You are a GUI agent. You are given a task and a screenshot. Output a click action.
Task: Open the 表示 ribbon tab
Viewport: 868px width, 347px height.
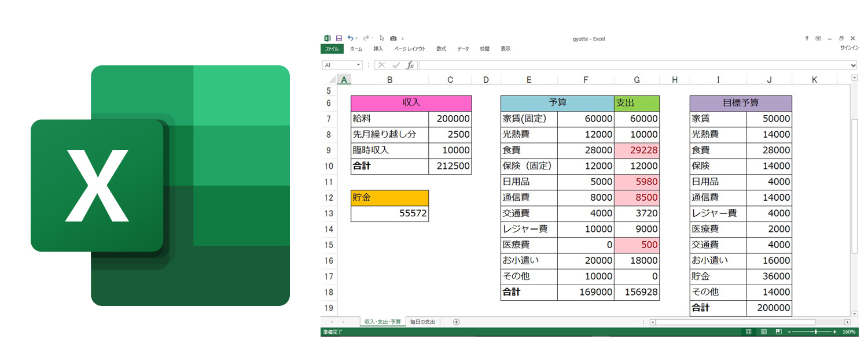click(506, 49)
